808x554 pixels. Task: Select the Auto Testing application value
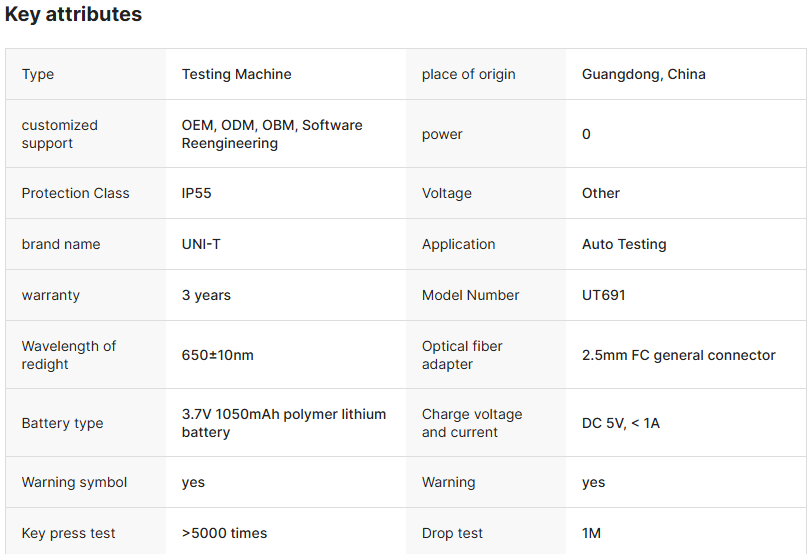[623, 244]
